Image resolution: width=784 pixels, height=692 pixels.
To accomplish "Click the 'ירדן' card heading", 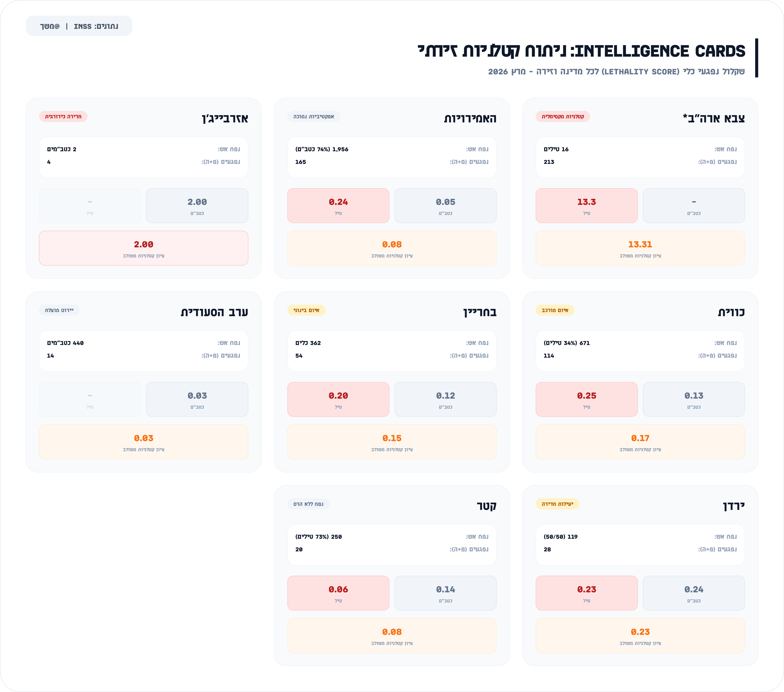I will pyautogui.click(x=733, y=506).
